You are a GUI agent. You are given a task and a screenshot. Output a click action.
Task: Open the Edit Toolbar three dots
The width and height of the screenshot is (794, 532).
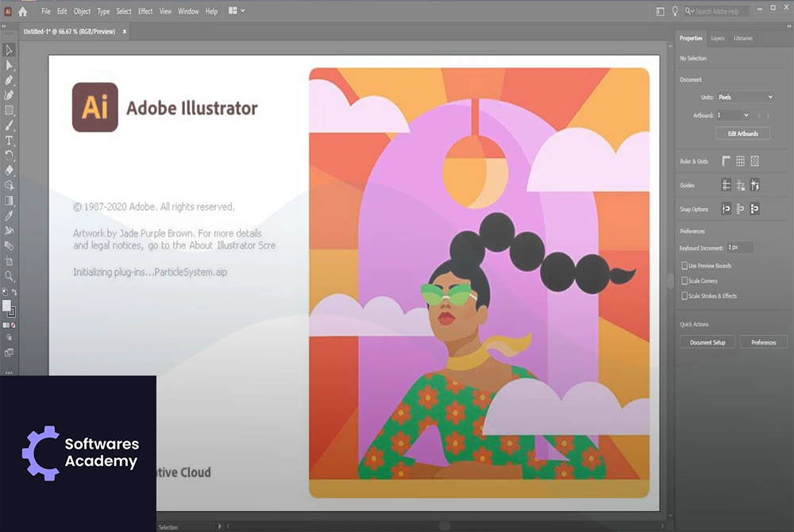[9, 372]
